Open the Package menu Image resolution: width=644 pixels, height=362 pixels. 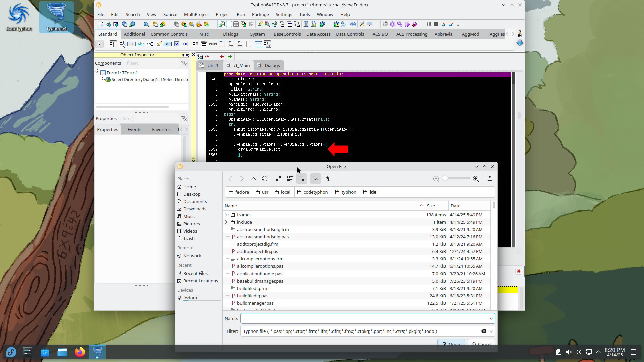click(x=260, y=14)
